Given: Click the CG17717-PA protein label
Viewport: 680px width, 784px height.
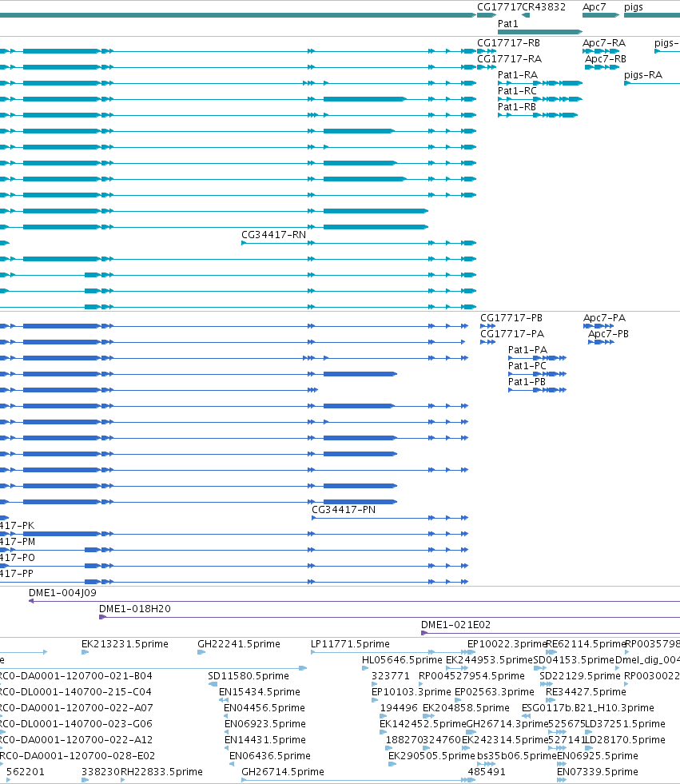Looking at the screenshot, I should coord(512,334).
